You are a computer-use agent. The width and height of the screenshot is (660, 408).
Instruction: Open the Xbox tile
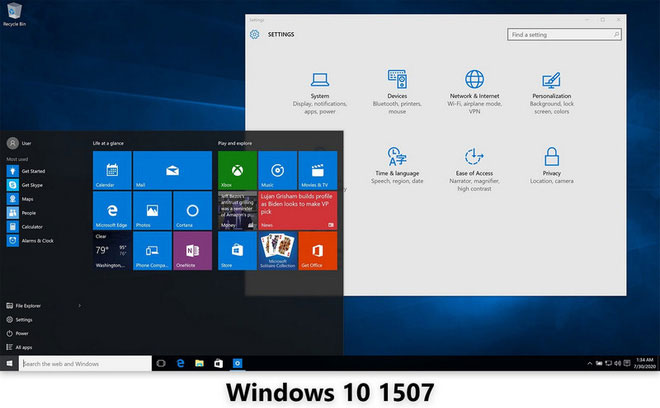pyautogui.click(x=237, y=170)
